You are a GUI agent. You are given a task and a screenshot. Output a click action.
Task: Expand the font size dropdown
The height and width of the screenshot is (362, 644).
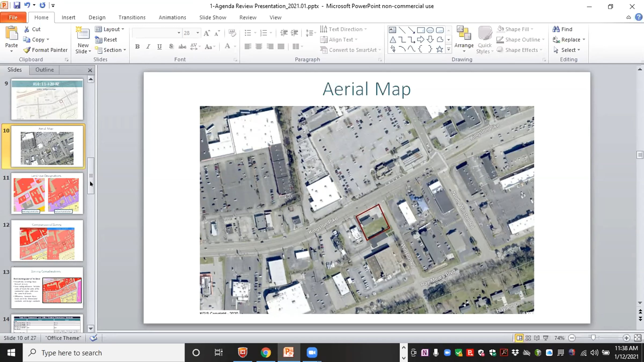click(x=198, y=33)
